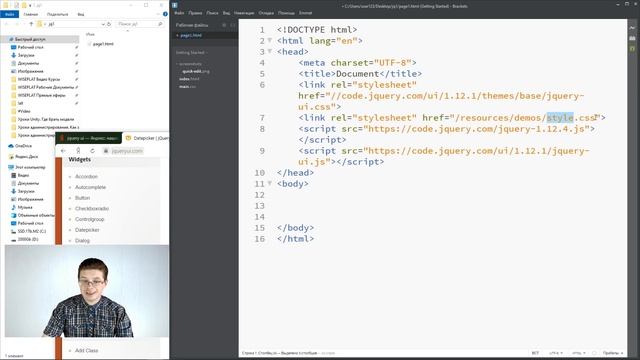Open the Checkboxradio widget link
Image resolution: width=640 pixels, height=360 pixels.
[92, 209]
